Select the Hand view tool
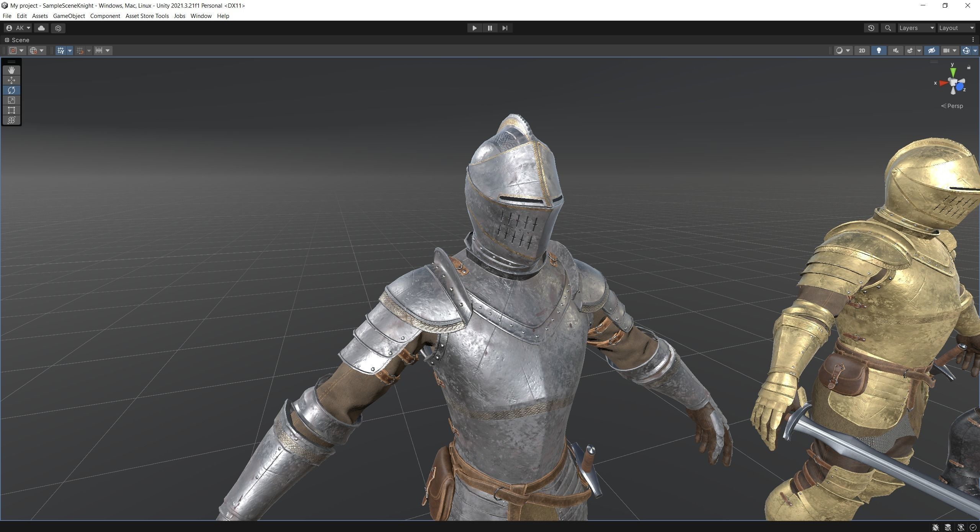The width and height of the screenshot is (980, 532). pyautogui.click(x=11, y=70)
